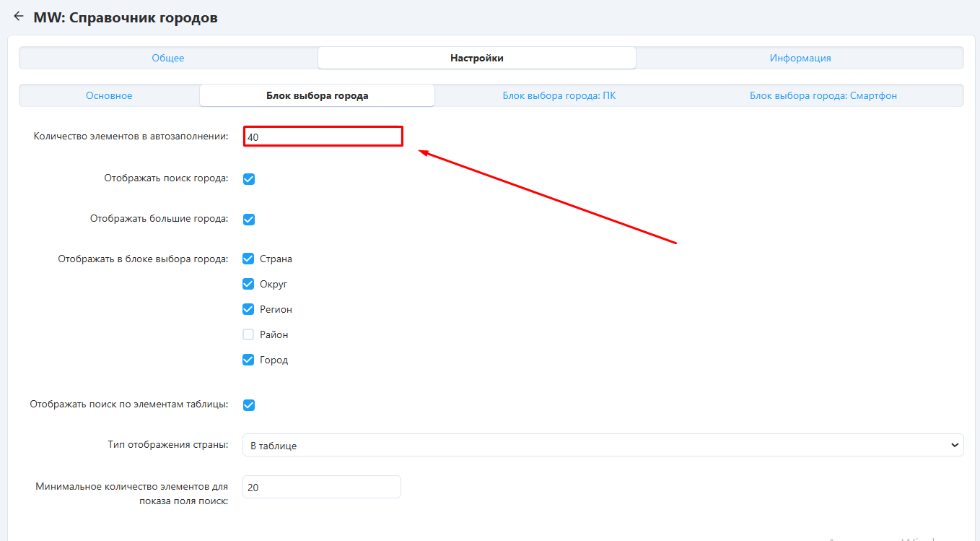Select the Основное sub-tab
This screenshot has height=541, width=980.
click(109, 95)
